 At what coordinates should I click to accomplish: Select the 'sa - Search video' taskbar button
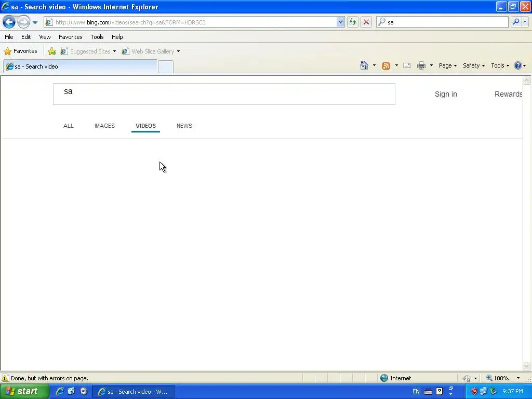pos(134,392)
